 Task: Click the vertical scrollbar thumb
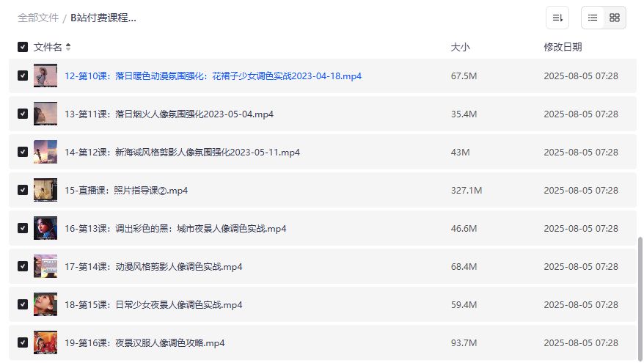[640, 298]
